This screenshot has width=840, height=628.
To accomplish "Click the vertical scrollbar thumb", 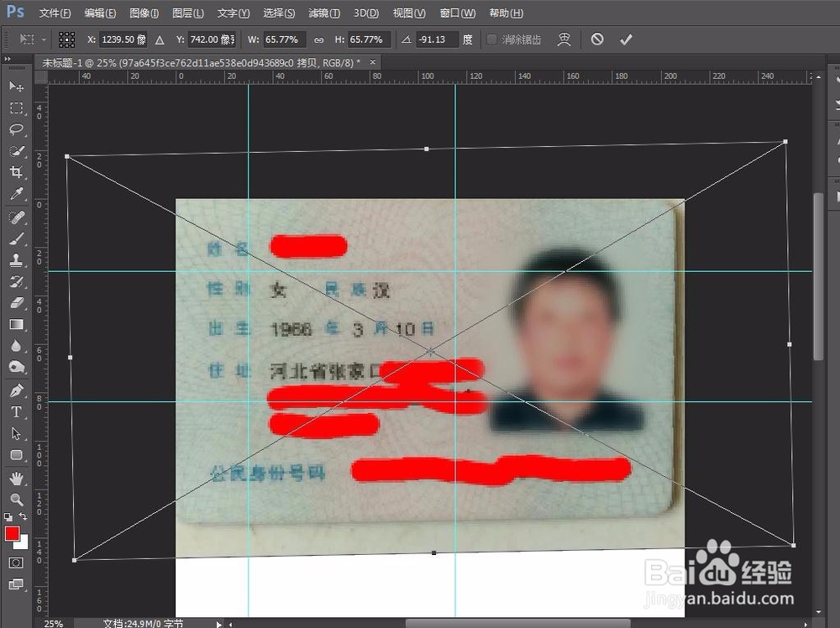I will (x=818, y=276).
